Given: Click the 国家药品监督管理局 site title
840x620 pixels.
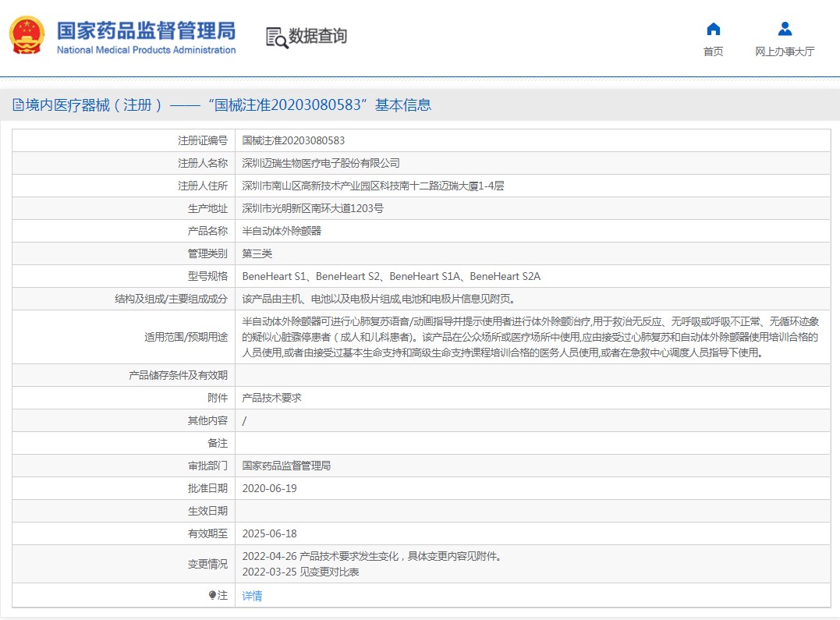Looking at the screenshot, I should click(146, 30).
